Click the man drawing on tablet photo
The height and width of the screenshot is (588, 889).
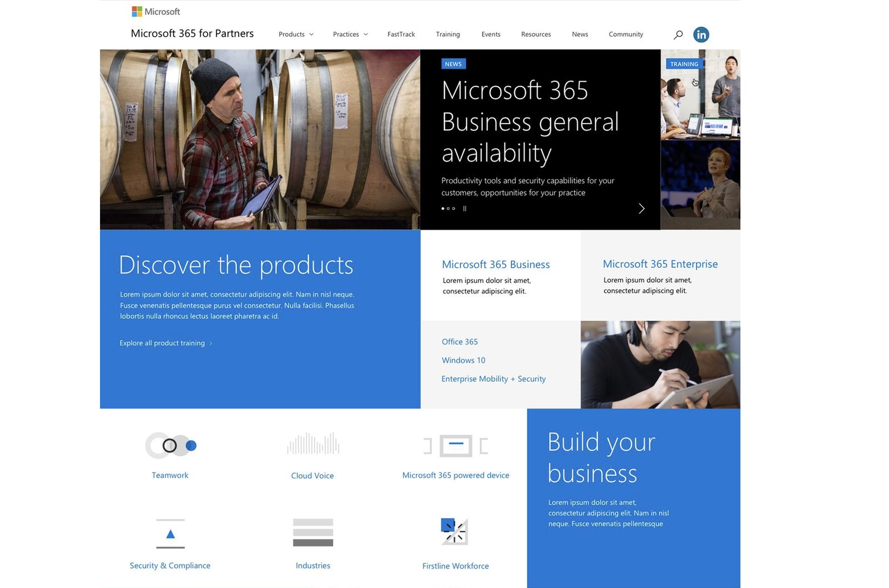pos(661,365)
